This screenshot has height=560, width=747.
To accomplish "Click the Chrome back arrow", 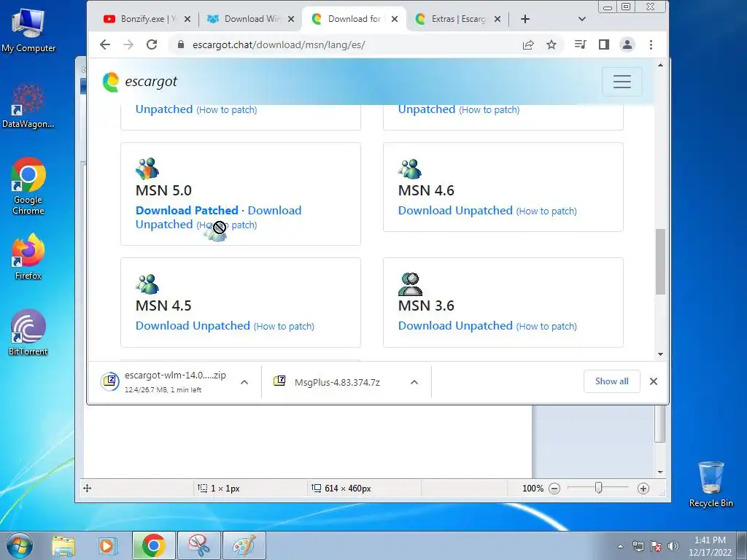I will pyautogui.click(x=105, y=44).
